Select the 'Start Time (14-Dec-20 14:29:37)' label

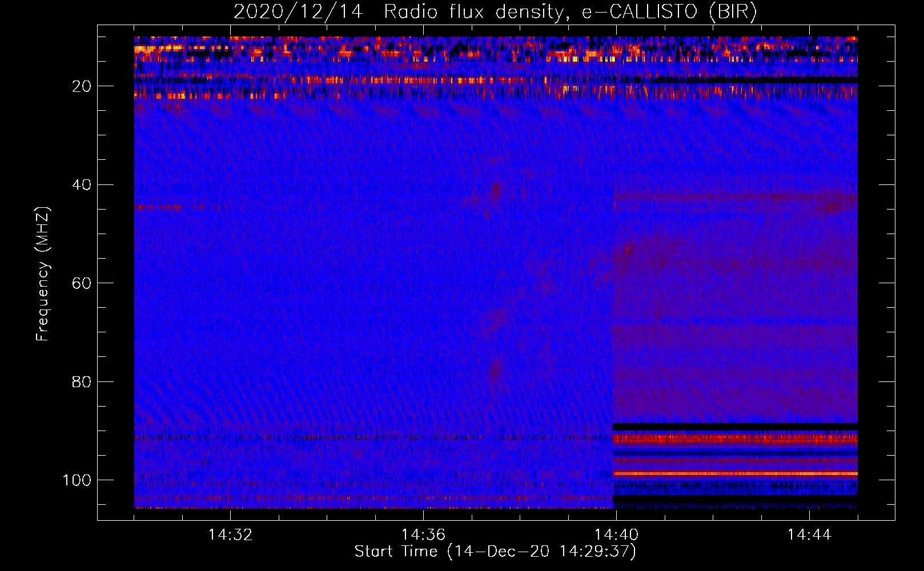click(495, 552)
